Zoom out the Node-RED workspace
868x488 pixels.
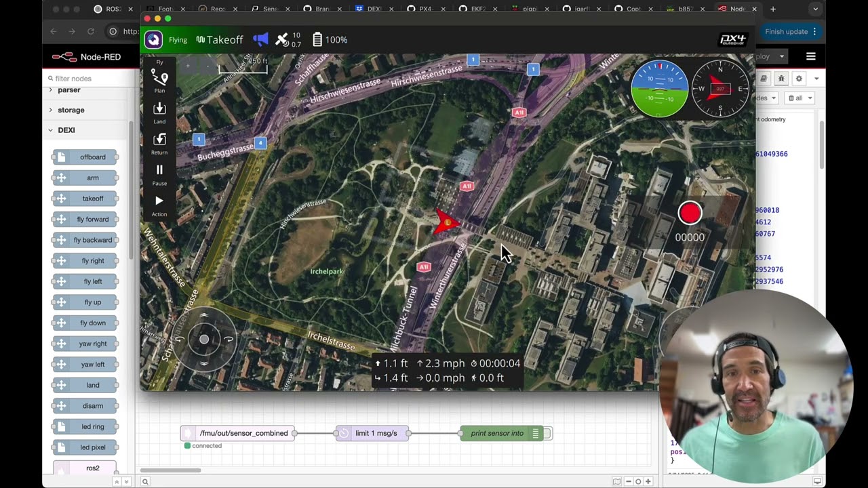tap(629, 482)
